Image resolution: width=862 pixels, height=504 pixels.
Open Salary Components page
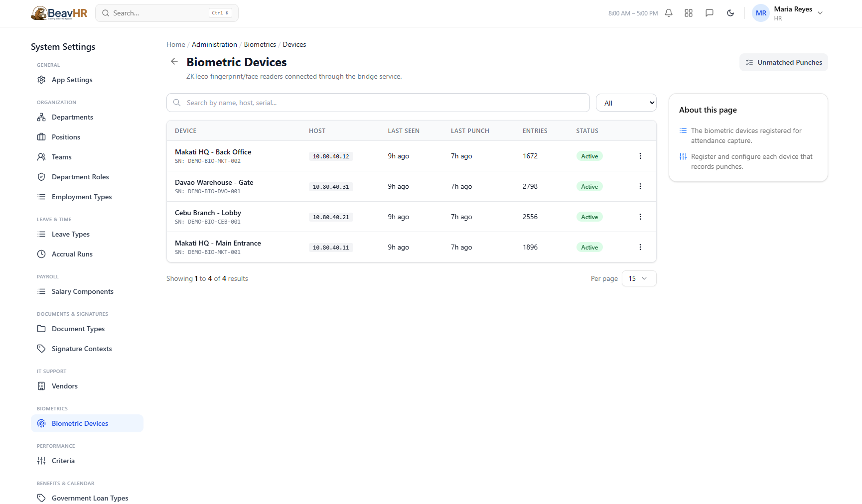coord(87,291)
